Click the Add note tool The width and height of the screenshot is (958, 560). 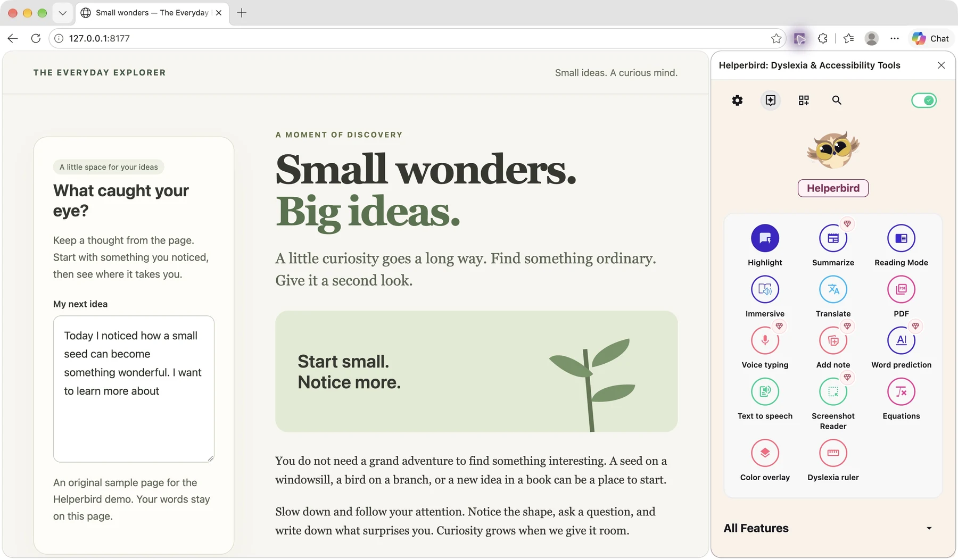(833, 340)
